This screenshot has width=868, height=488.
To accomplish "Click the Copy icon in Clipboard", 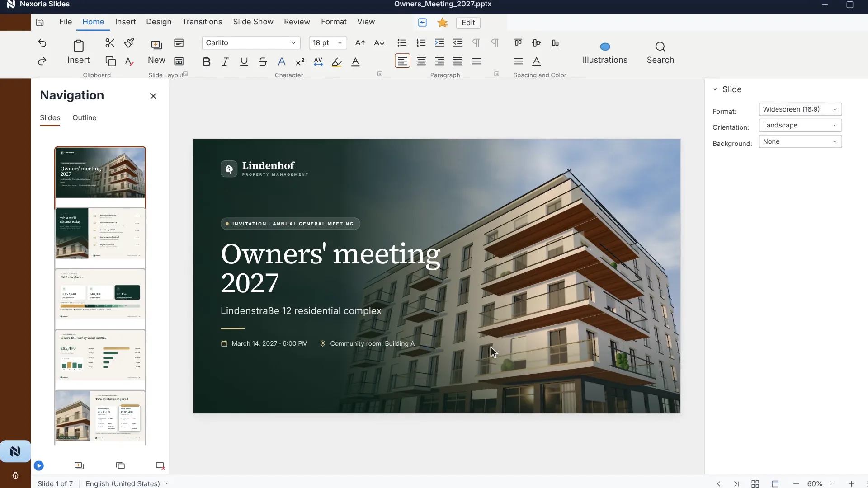I will click(x=110, y=61).
